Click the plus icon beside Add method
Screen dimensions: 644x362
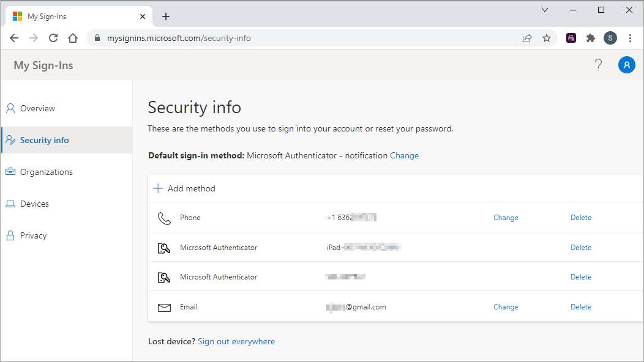[x=158, y=188]
